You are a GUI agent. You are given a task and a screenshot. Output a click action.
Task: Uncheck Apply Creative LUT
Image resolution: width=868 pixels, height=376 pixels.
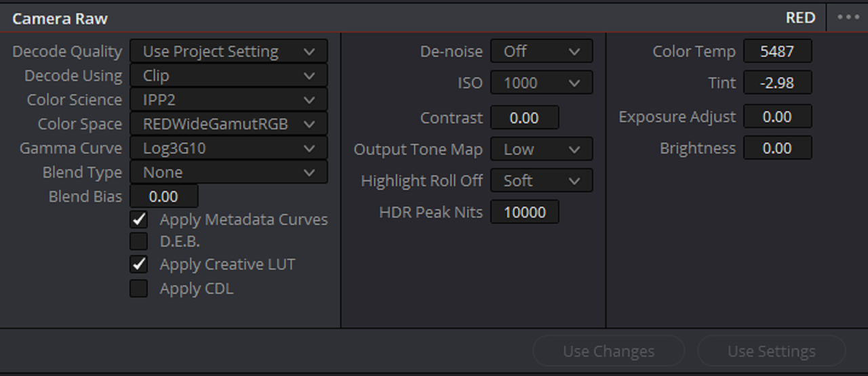139,264
